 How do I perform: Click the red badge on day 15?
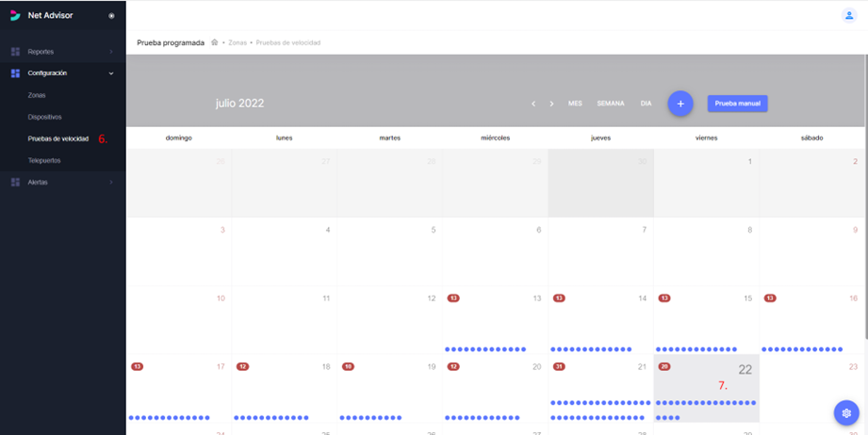pyautogui.click(x=664, y=298)
